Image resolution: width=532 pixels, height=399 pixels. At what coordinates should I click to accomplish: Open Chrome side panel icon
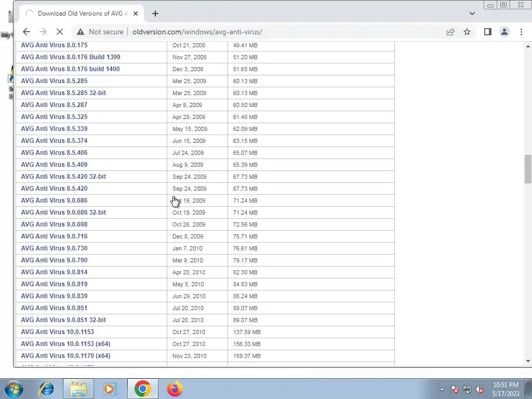(x=487, y=32)
